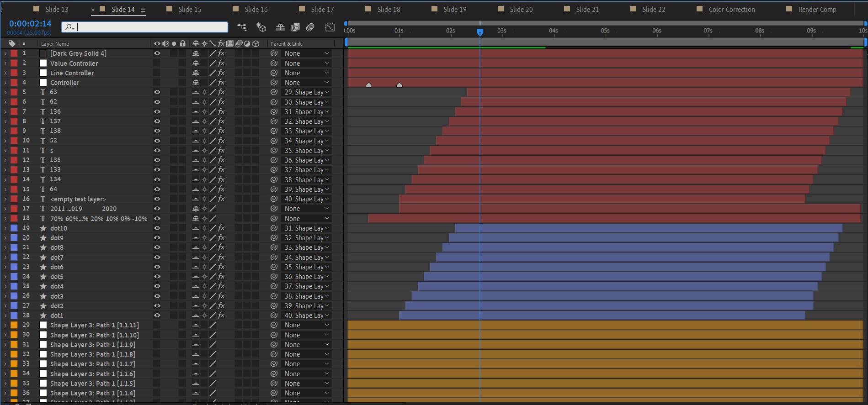The width and height of the screenshot is (868, 405).
Task: Close the Slide 14 tab
Action: 93,10
